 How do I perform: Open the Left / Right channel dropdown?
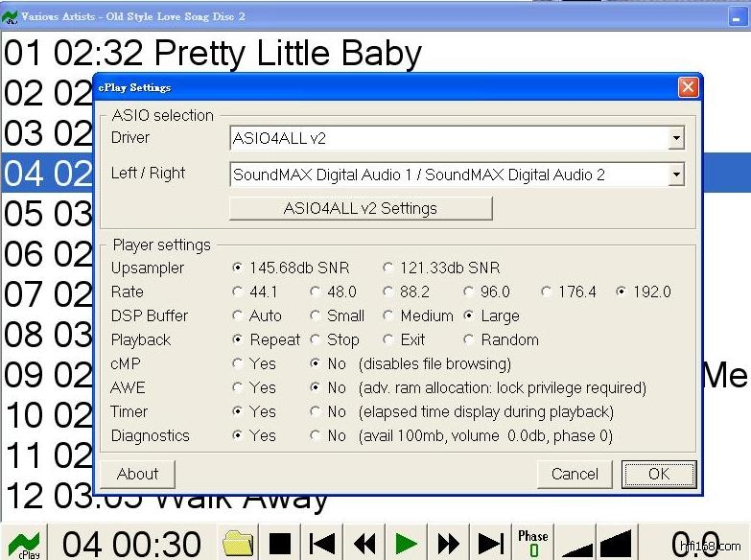[x=676, y=175]
